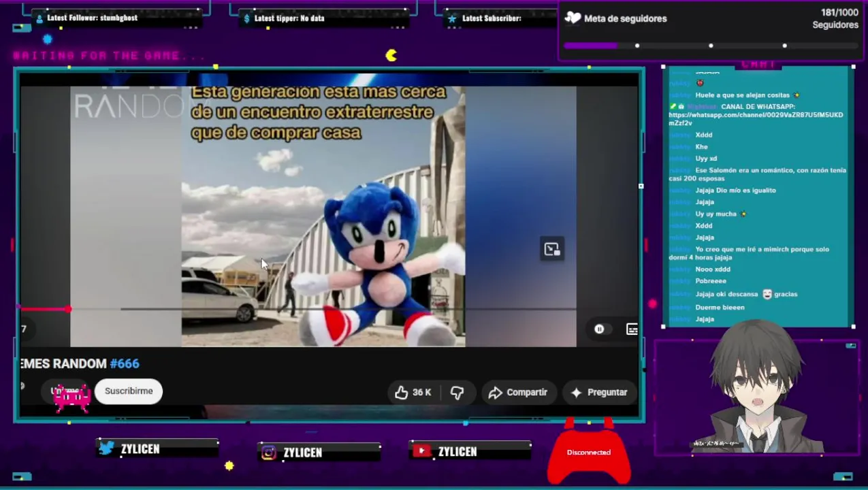Click chat message 'Duerme bieeen'
This screenshot has width=868, height=490.
[720, 308]
